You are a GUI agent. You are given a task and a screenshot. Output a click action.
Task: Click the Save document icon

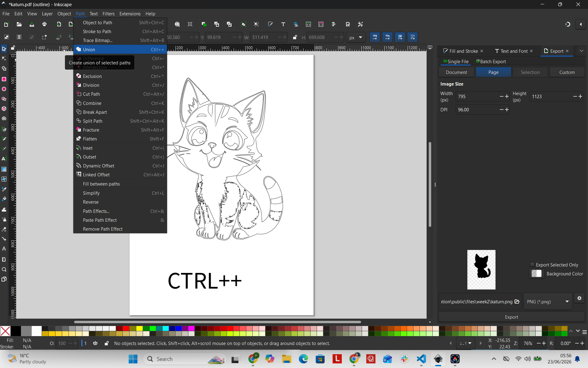[32, 24]
